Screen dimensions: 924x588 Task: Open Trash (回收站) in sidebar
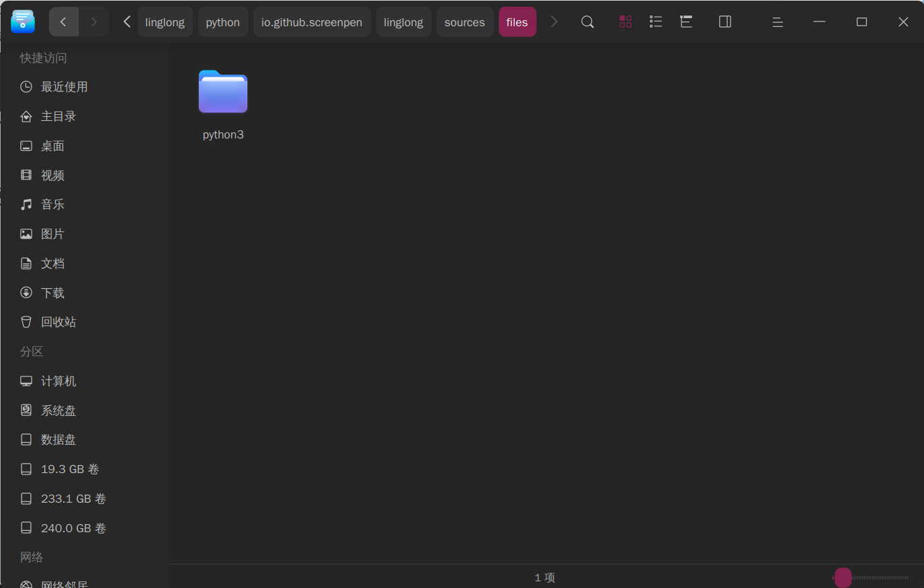[x=84, y=322]
